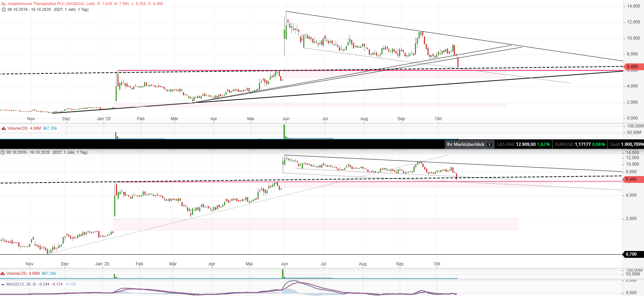The image size is (644, 296).
Task: Click the upper chart's (EDT, 1 Jahr, 1 Tag) setting
Action: [x=71, y=9]
